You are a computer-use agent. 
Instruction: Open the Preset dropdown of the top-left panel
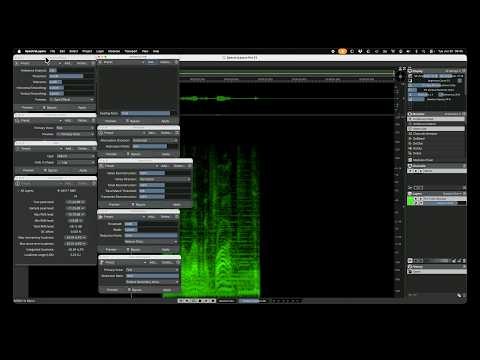coord(41,63)
